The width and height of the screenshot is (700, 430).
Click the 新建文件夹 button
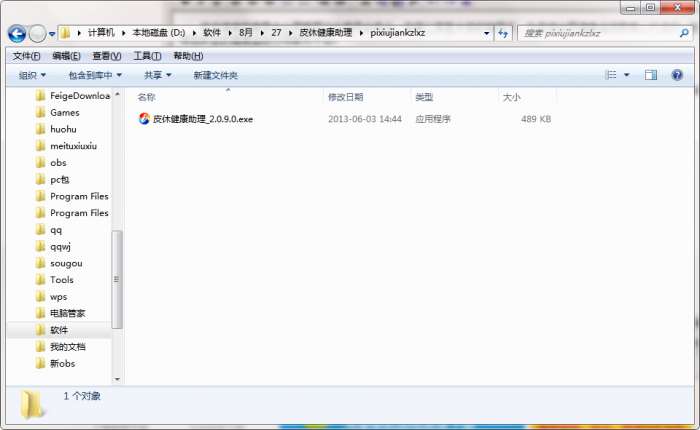(x=216, y=75)
